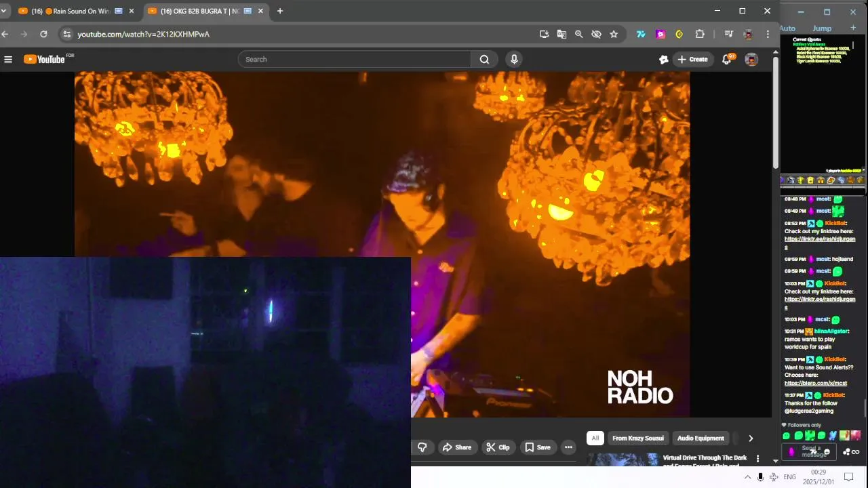
Task: Go to YouTube home via logo
Action: click(45, 60)
